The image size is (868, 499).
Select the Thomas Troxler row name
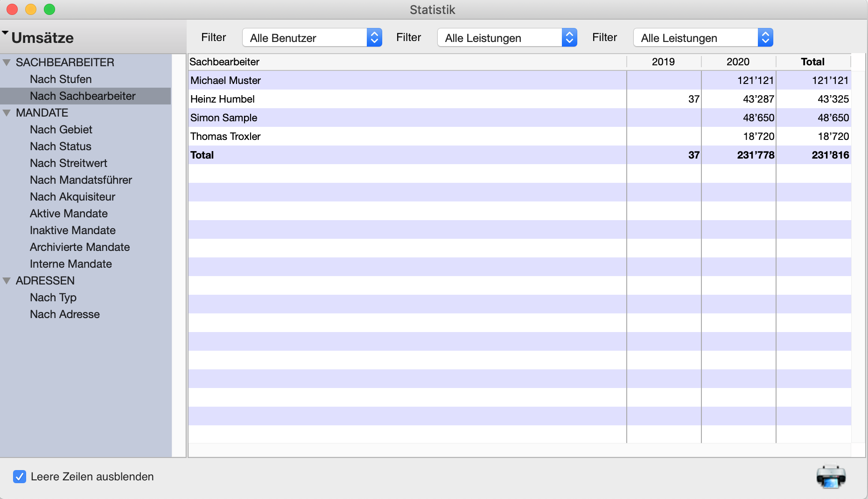click(225, 137)
